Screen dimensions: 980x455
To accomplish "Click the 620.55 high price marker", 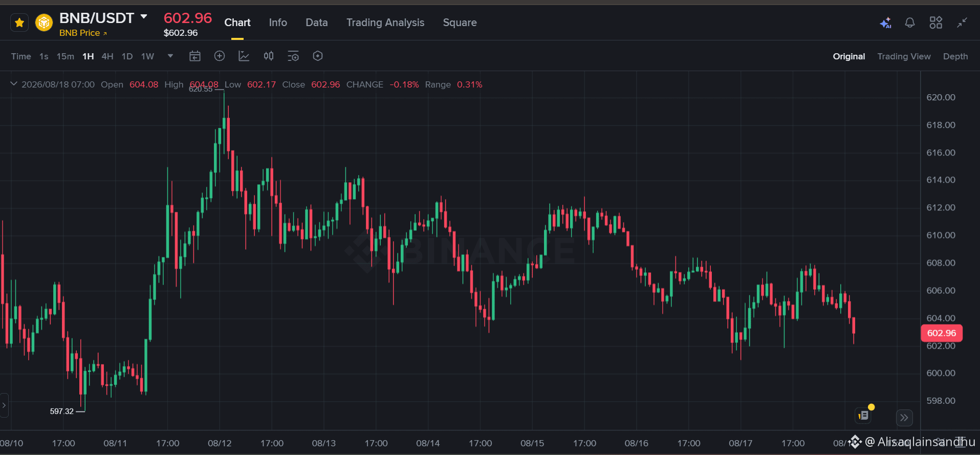I will [x=201, y=90].
